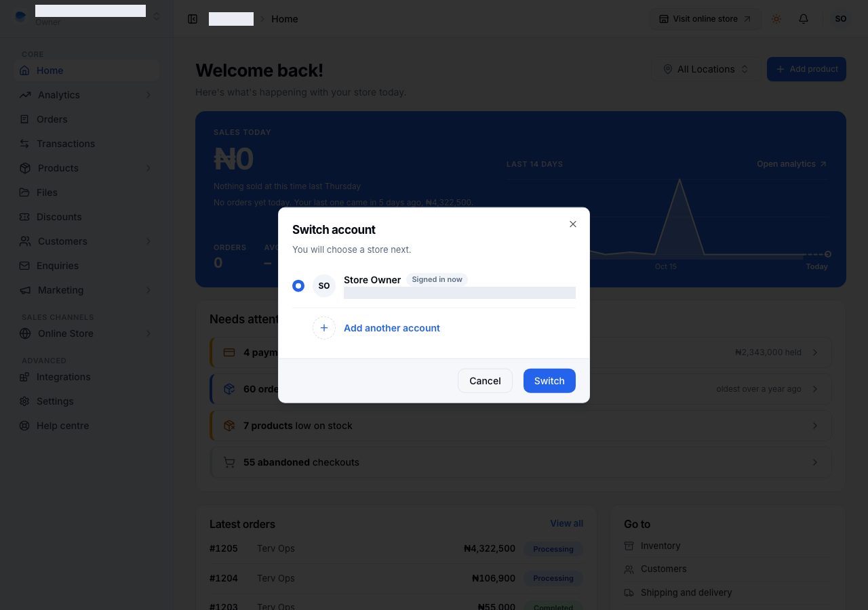Click the Online Store globe icon
The image size is (868, 610).
click(25, 333)
